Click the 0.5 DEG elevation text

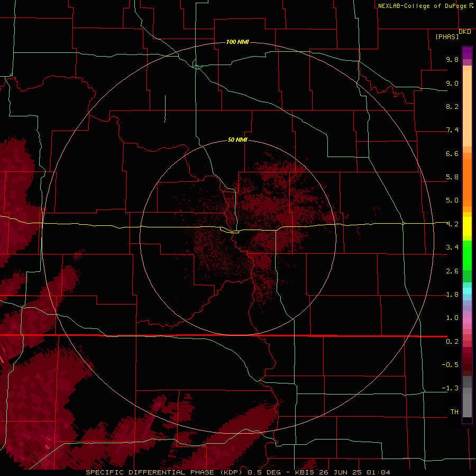(x=266, y=472)
